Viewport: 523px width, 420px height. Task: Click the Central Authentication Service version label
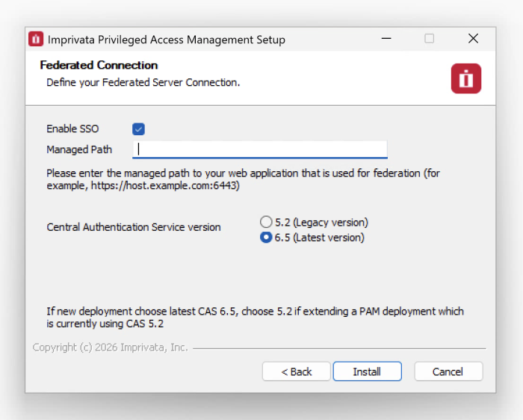134,227
